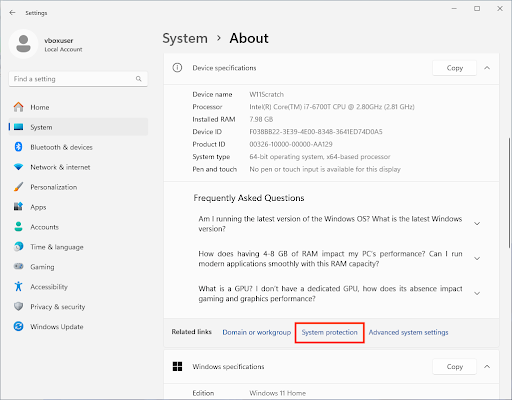Click the Privacy shield icon
Screen dimensions: 512x400
[19, 306]
